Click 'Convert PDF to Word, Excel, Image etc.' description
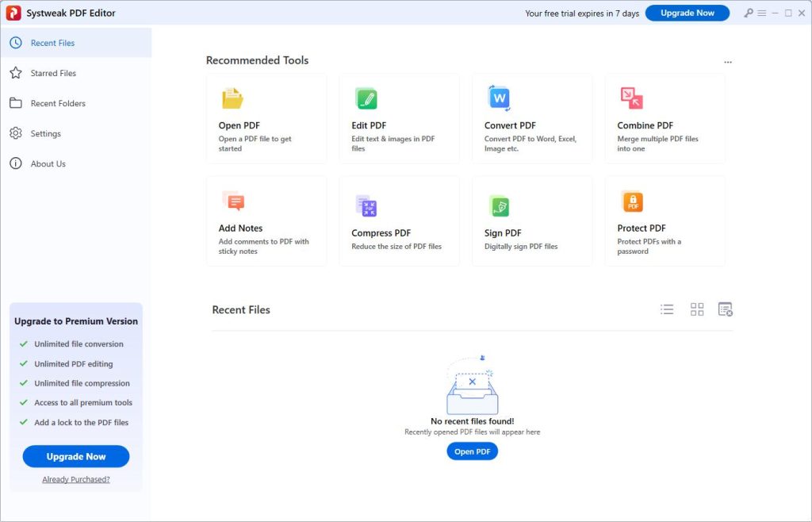Viewport: 812px width, 522px height. pos(530,144)
